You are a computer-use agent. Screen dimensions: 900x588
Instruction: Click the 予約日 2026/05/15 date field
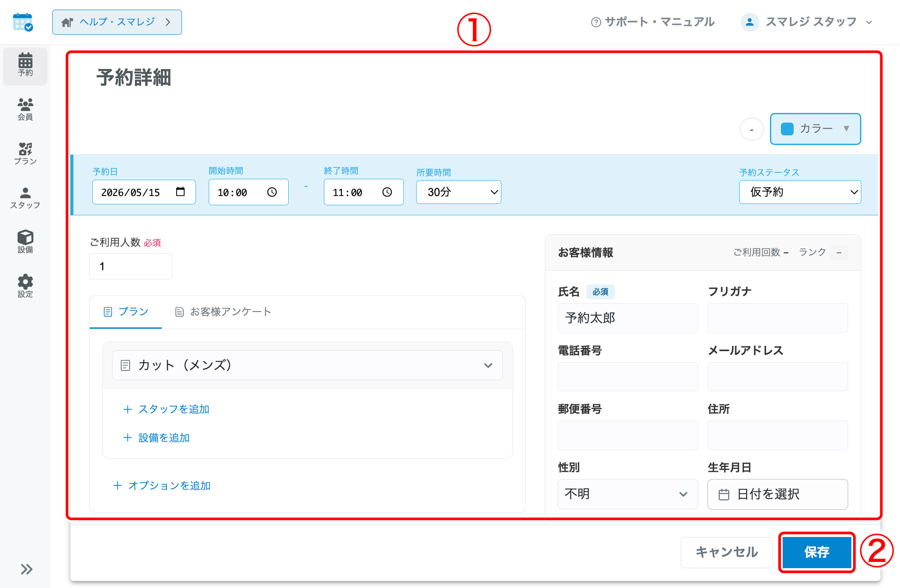pyautogui.click(x=144, y=192)
